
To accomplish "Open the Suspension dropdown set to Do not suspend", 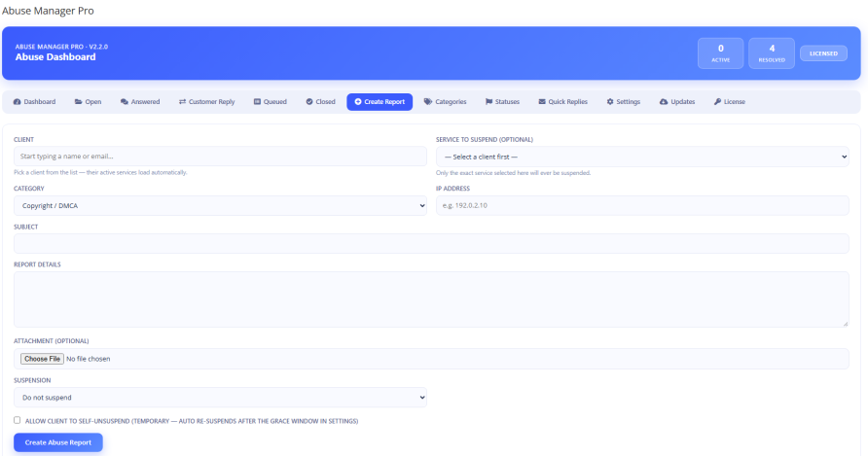I will click(x=220, y=398).
